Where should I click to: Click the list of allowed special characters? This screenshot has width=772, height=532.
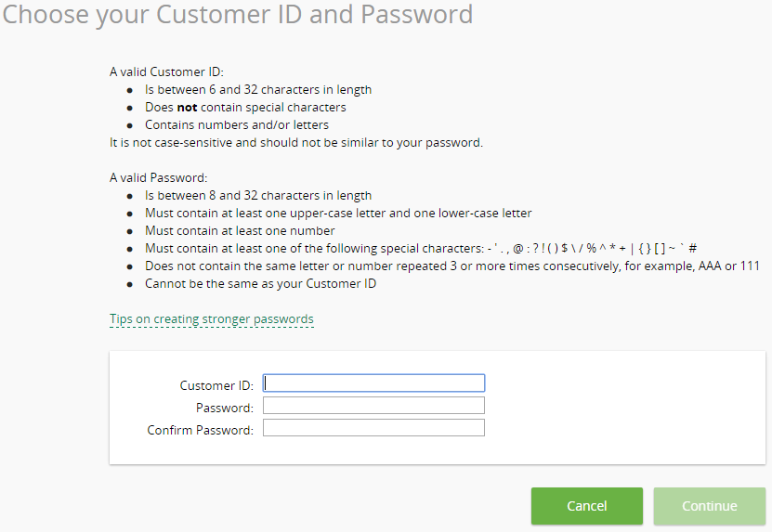click(593, 249)
